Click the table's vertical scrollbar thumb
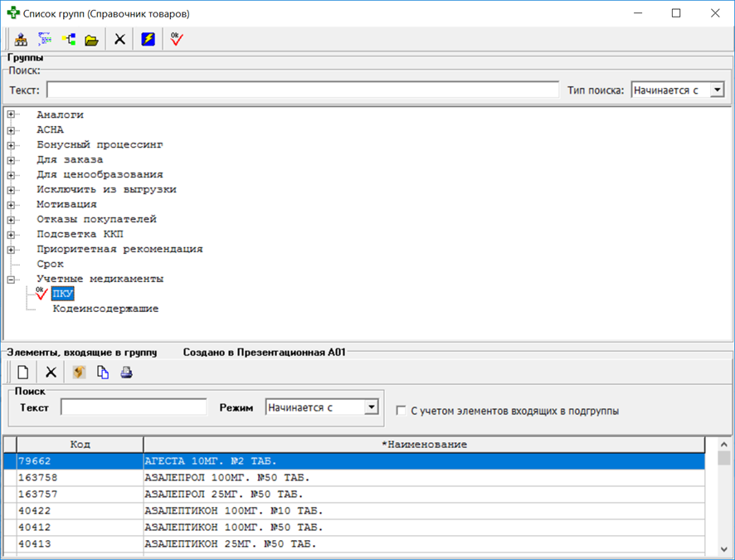This screenshot has width=735, height=560. click(x=723, y=458)
